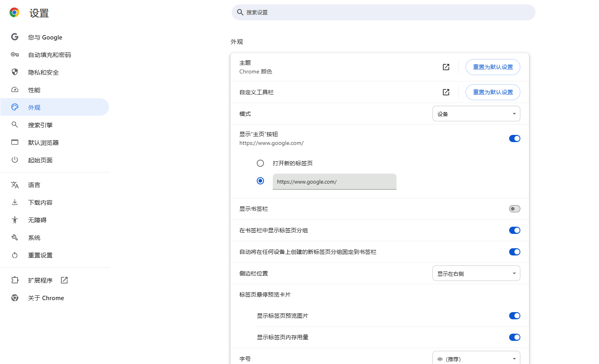Open 默认浏览器 settings page
Image resolution: width=599 pixels, height=364 pixels.
(54, 142)
